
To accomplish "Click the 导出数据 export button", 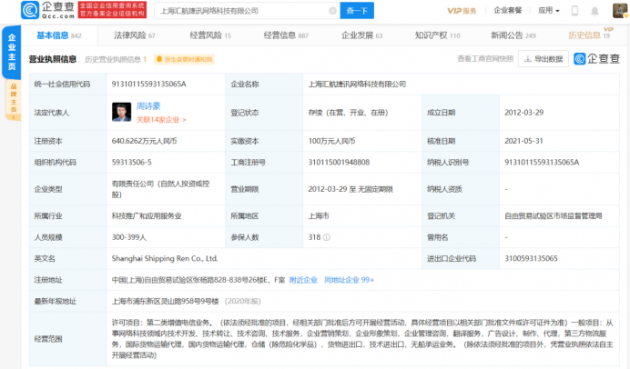I will click(x=543, y=59).
